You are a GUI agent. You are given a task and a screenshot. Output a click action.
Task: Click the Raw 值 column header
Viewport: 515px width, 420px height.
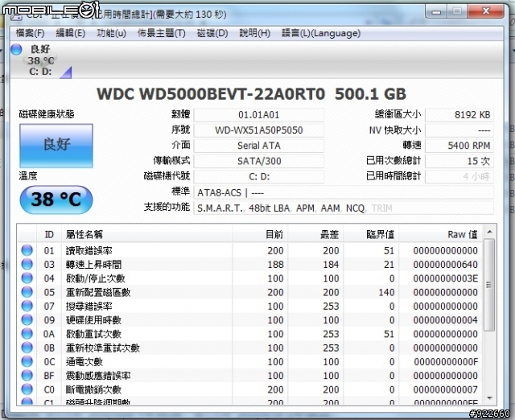coord(441,234)
